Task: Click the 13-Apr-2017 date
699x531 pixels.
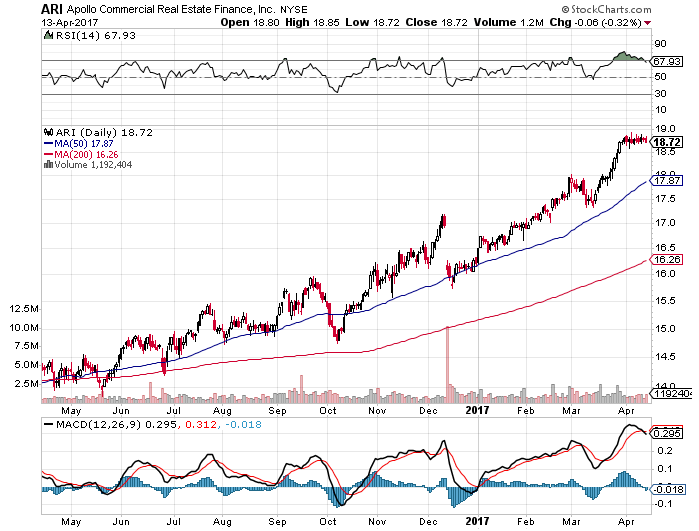Action: click(x=70, y=22)
